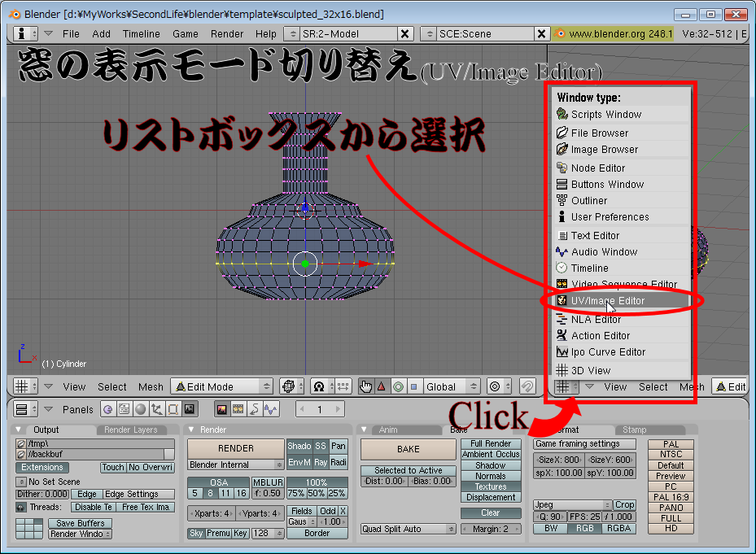Screen dimensions: 756x554
Task: Open the Script context buttons
Action: pos(125,409)
